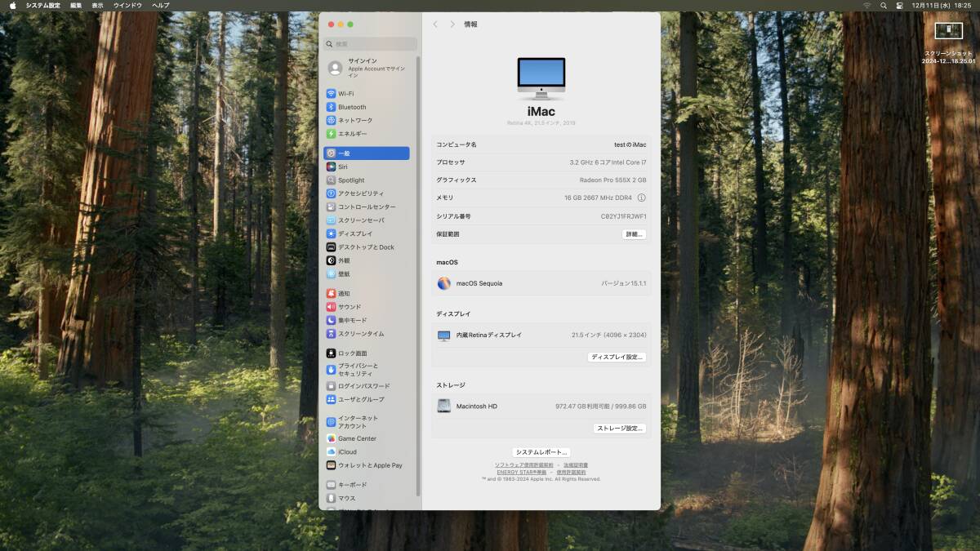980x551 pixels.
Task: Click the 詳細... warranty button
Action: pos(634,234)
